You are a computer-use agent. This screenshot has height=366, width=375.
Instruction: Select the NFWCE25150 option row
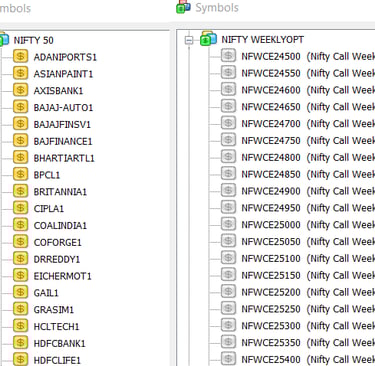(298, 275)
